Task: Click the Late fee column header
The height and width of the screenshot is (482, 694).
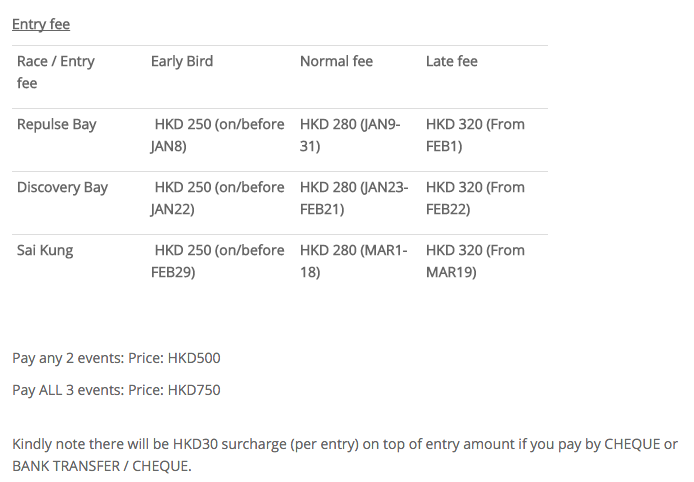Action: tap(452, 61)
